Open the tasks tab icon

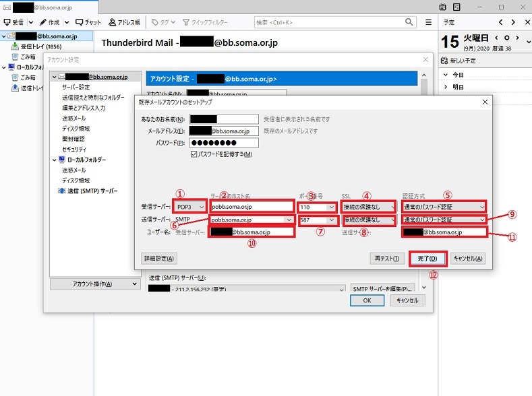[456, 7]
